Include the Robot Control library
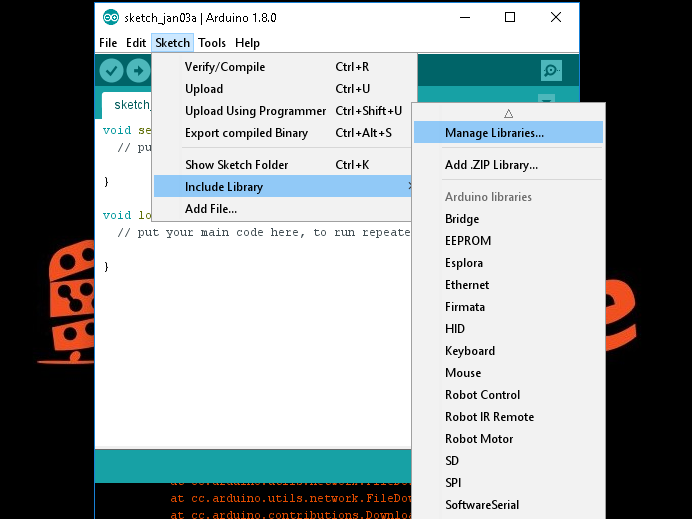 click(x=508, y=395)
